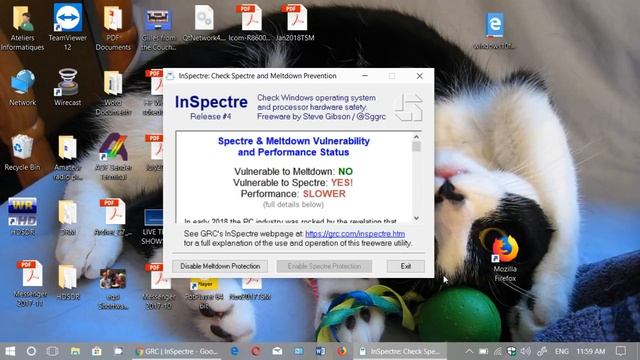Minimize the InSpectre window

365,76
